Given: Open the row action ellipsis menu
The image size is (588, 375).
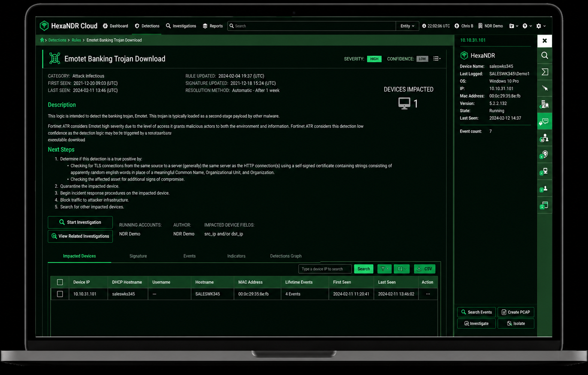Looking at the screenshot, I should coord(428,294).
